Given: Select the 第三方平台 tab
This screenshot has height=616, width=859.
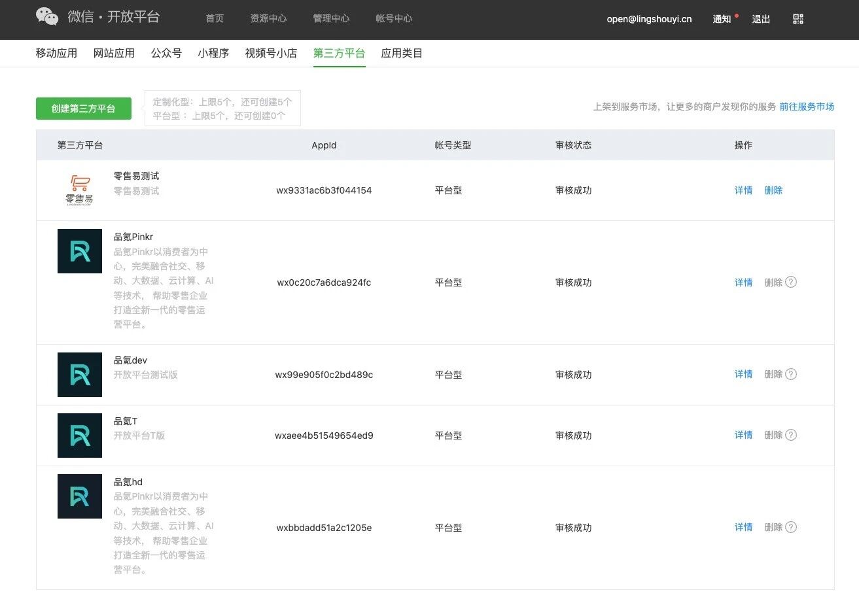Looking at the screenshot, I should (339, 53).
